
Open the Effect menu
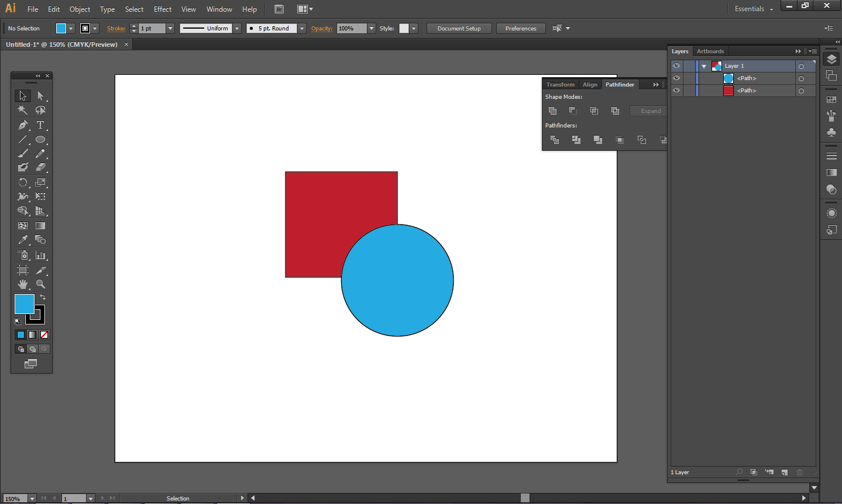click(163, 9)
